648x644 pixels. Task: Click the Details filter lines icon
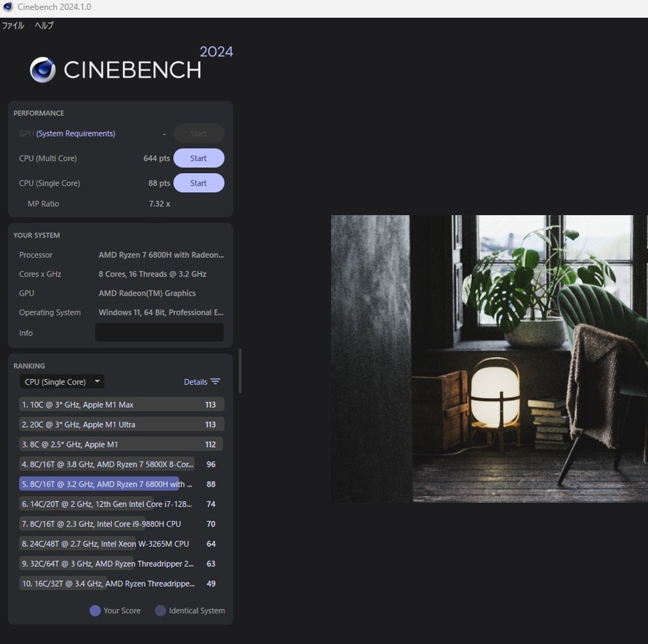click(215, 381)
